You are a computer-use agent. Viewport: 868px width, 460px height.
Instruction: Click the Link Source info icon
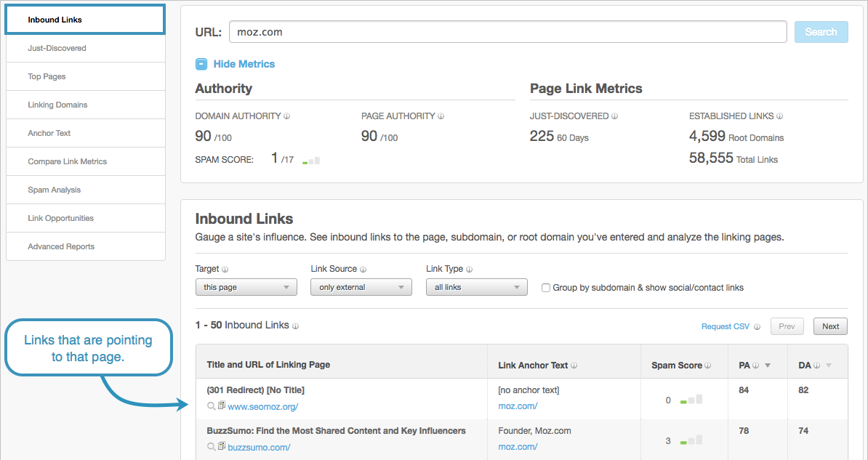tap(363, 270)
